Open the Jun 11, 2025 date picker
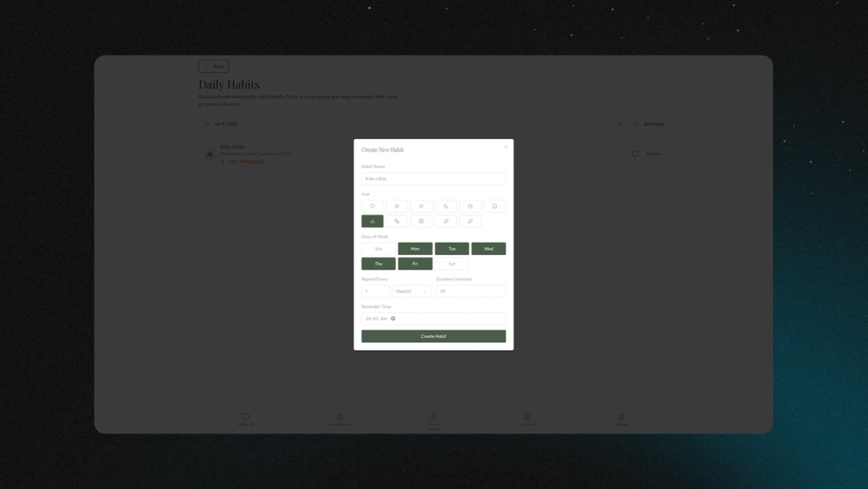Image resolution: width=868 pixels, height=489 pixels. click(221, 124)
